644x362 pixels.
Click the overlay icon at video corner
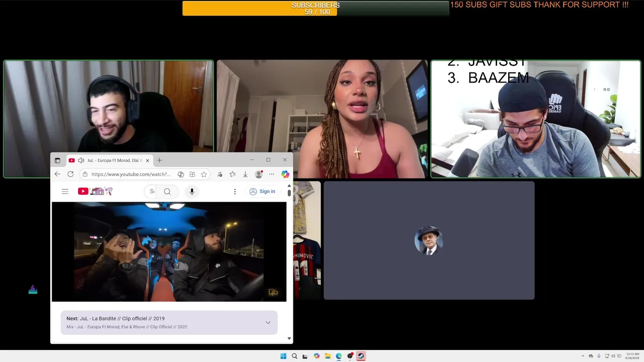coord(273,292)
